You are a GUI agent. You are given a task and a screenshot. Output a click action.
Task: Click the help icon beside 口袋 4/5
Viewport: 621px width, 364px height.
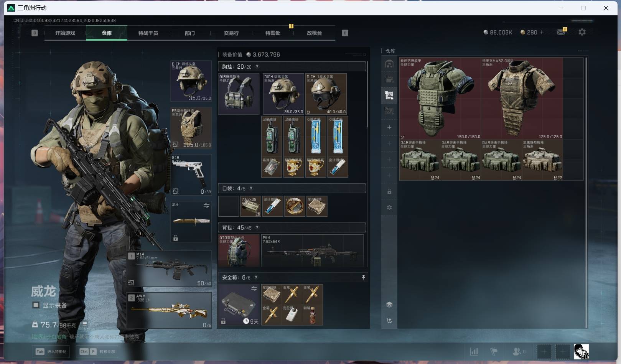251,188
